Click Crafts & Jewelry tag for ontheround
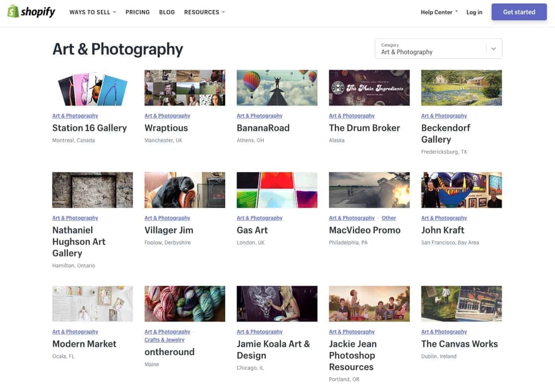The image size is (555, 392). 164,340
